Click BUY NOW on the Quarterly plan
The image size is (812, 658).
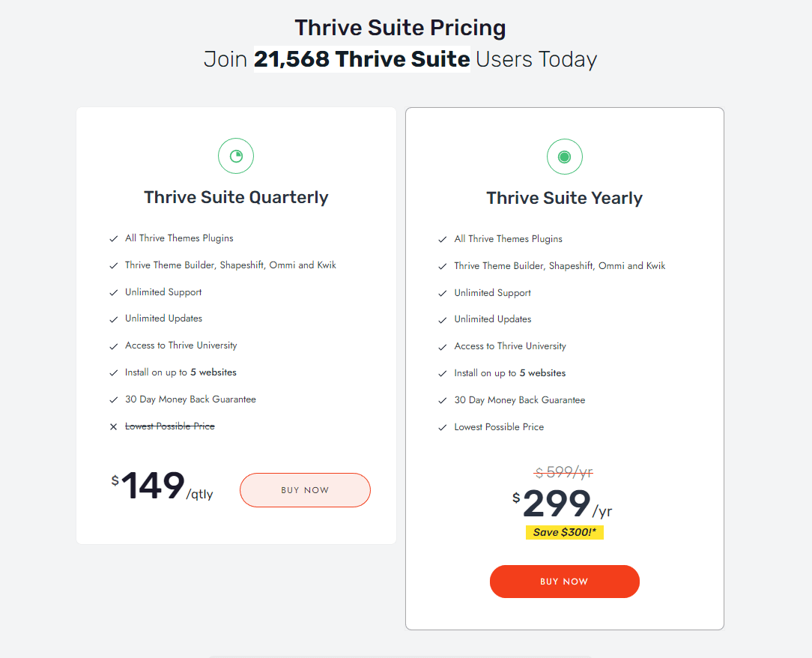[x=305, y=489]
